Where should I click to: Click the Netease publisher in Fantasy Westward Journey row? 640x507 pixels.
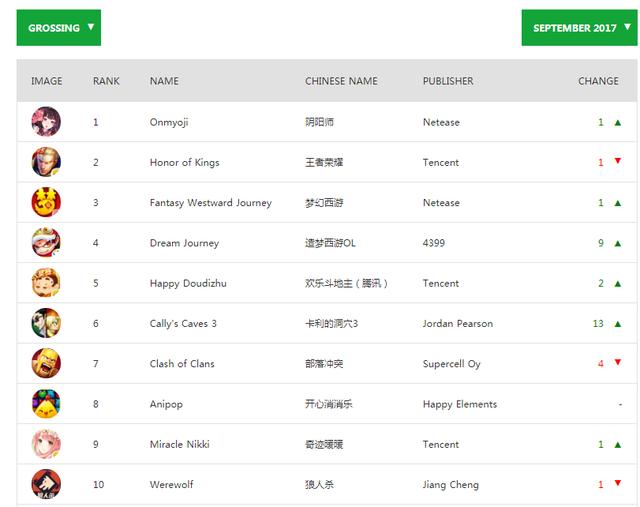(x=441, y=202)
